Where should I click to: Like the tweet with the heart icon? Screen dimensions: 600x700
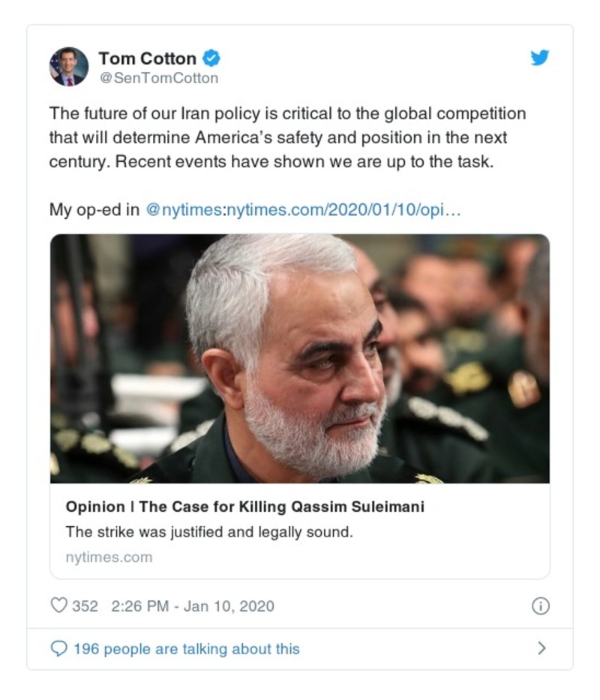point(58,606)
